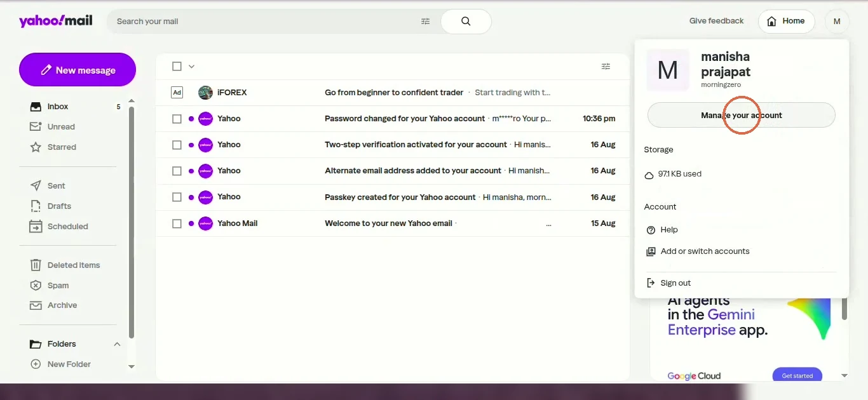Open Deleted Items folder
The height and width of the screenshot is (400, 868).
[73, 265]
